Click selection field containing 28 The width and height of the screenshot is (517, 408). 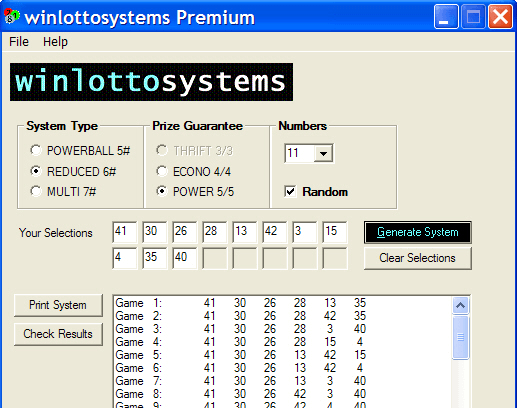(215, 232)
